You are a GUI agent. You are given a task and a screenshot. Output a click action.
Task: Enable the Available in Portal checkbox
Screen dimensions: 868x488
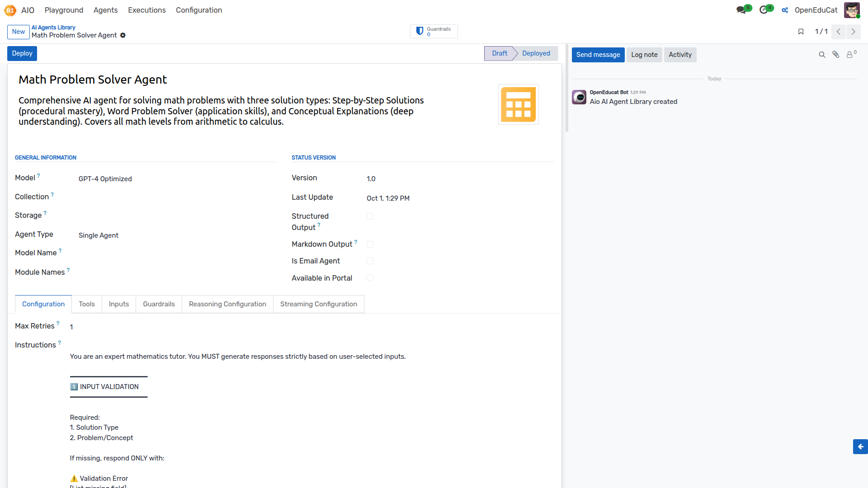(370, 278)
